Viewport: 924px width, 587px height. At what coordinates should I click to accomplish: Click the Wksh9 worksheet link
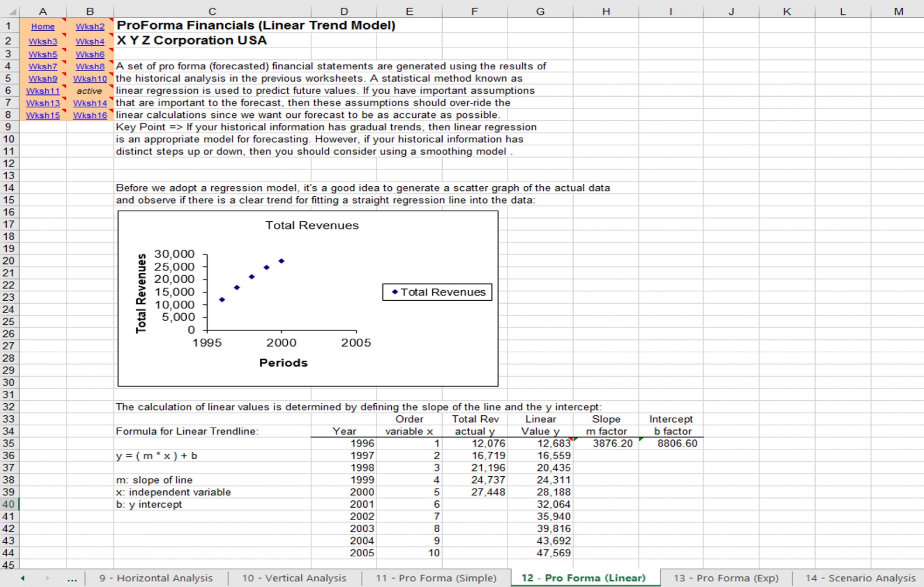click(x=43, y=78)
